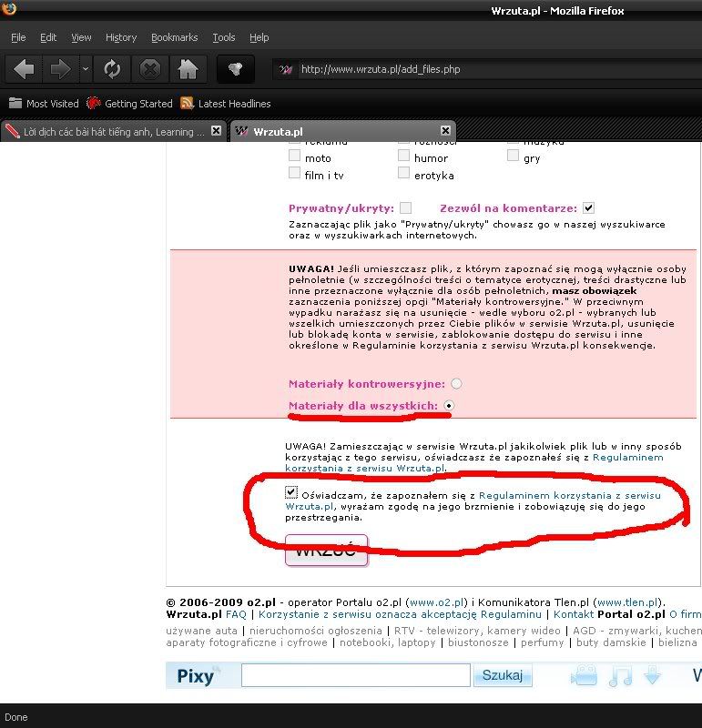Viewport: 702px width, 728px height.
Task: Go to Home via house icon
Action: tap(188, 69)
